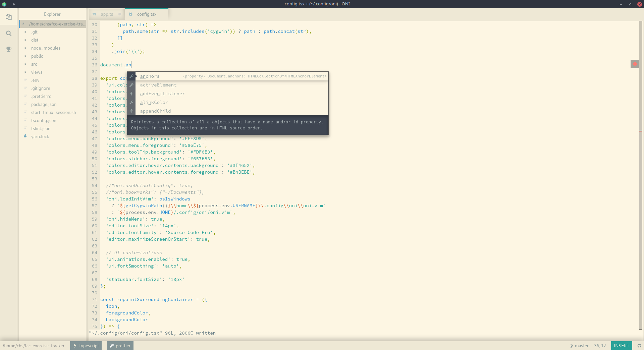Click the 'editor.fontFamily' key on line 61
644x350 pixels.
tap(132, 232)
